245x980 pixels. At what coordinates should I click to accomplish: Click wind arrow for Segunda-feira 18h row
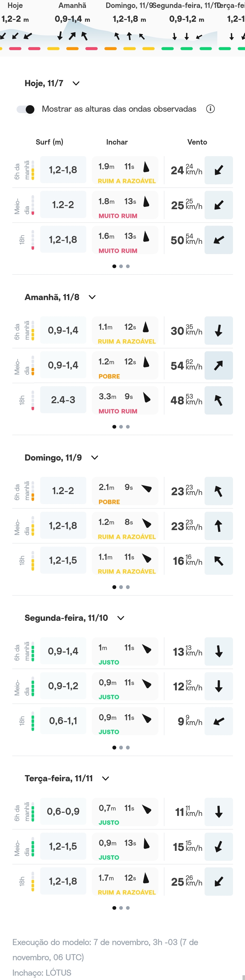(x=219, y=721)
